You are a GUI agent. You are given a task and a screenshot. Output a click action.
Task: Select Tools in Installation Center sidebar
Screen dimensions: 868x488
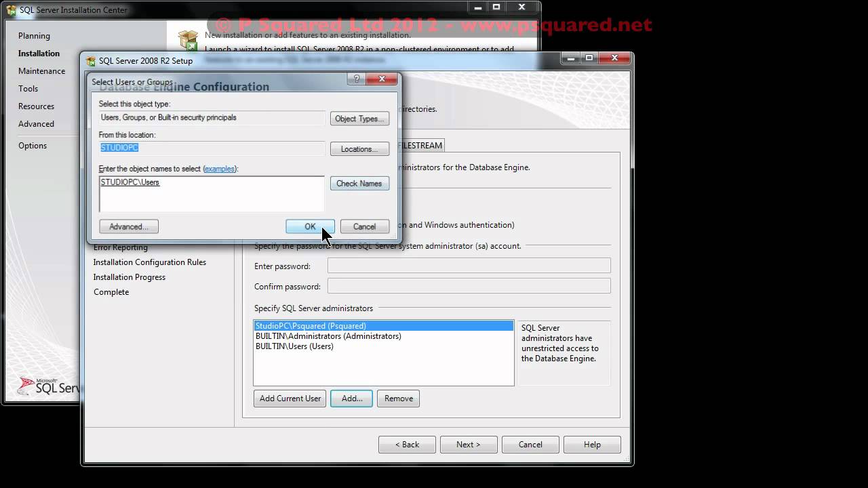pos(28,89)
